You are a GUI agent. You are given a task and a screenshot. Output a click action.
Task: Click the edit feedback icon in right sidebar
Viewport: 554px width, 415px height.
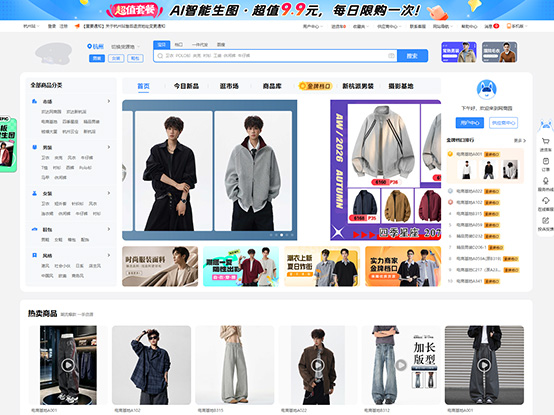[546, 220]
